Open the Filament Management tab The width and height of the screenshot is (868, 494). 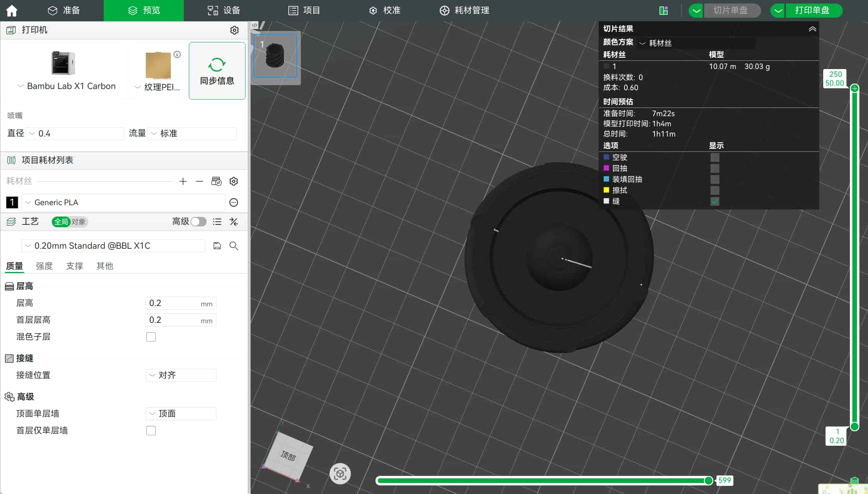464,11
